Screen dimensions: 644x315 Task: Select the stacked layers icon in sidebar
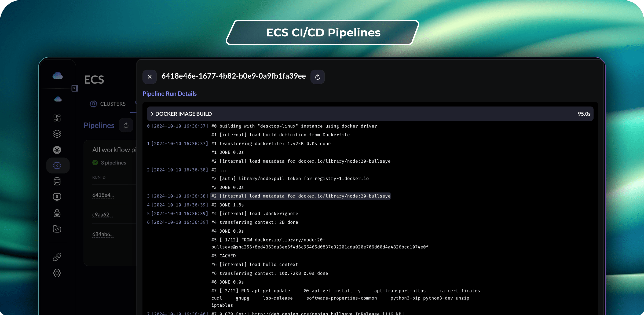[x=57, y=134]
